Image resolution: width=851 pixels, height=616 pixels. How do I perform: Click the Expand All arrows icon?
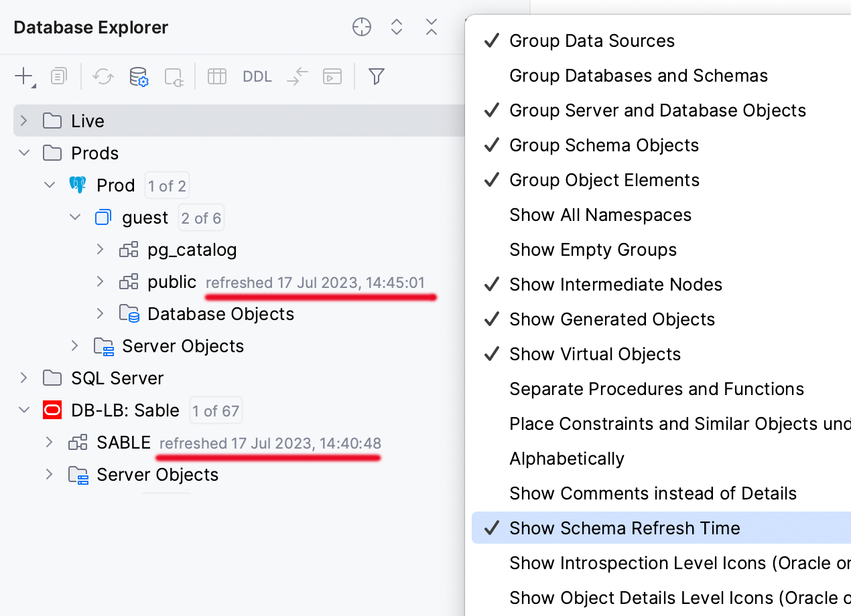tap(397, 27)
